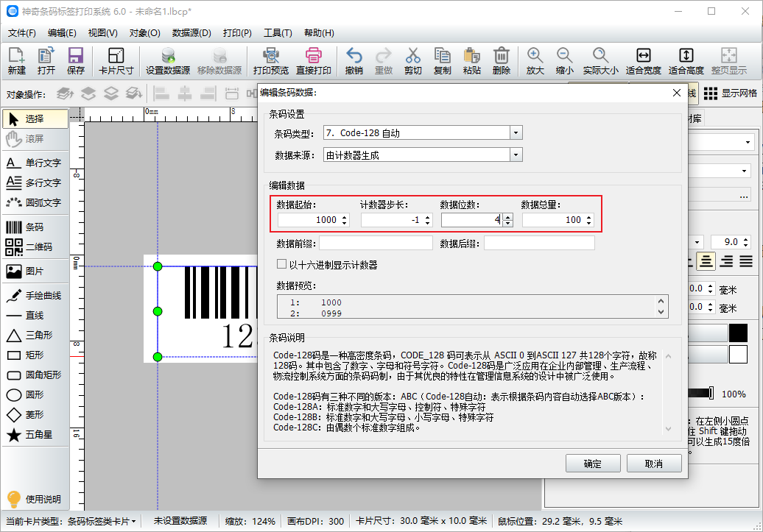Click the 适合宽度 fit width icon

click(x=643, y=61)
